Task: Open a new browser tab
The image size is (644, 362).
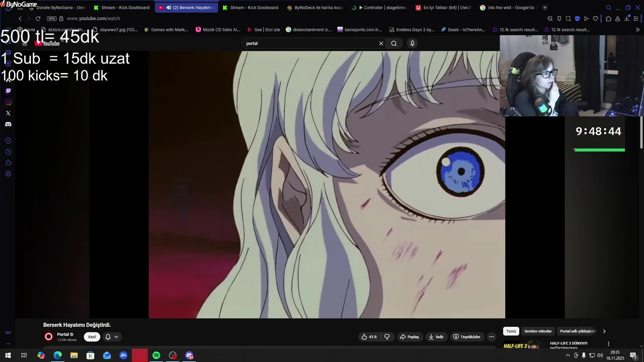Action: tap(544, 8)
